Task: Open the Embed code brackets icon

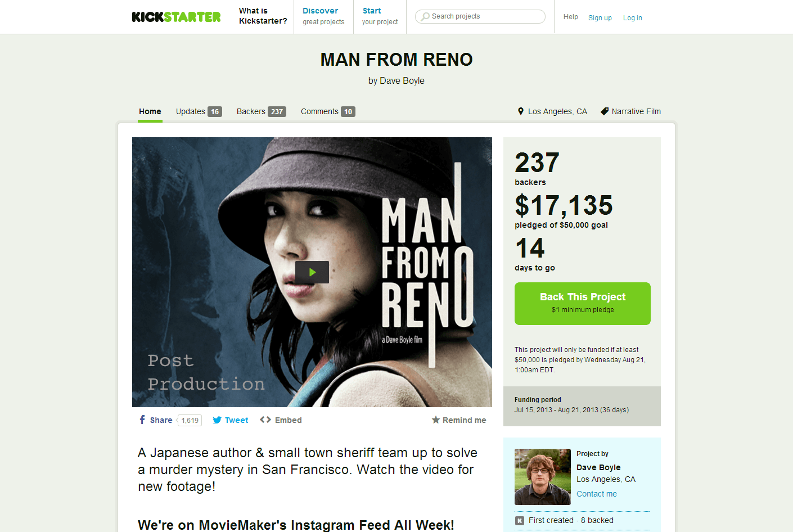Action: tap(265, 420)
